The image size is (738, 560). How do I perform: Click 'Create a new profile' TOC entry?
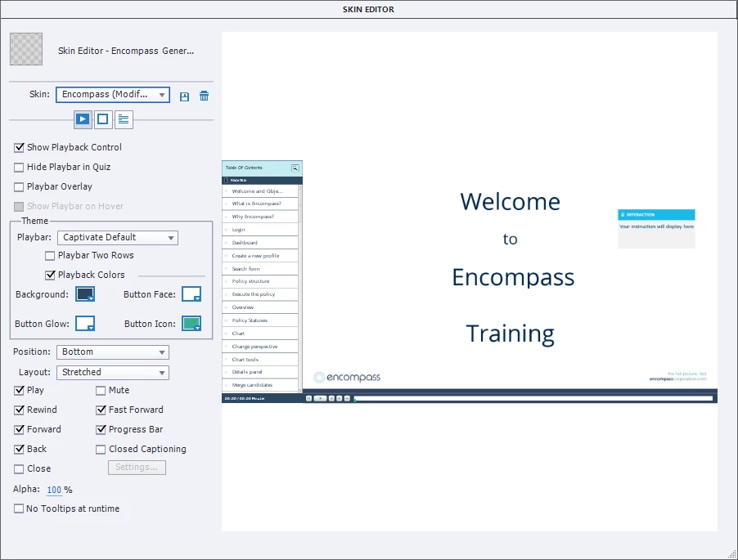click(260, 256)
